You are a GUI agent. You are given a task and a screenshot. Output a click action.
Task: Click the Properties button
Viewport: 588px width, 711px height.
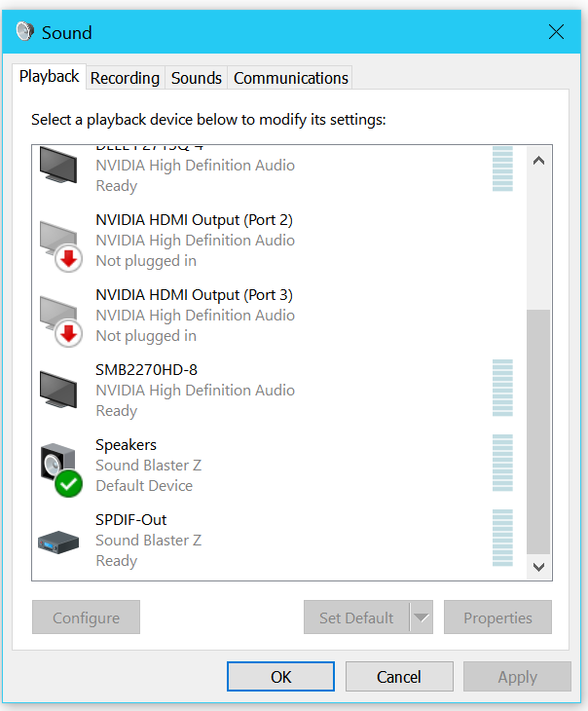pyautogui.click(x=497, y=617)
